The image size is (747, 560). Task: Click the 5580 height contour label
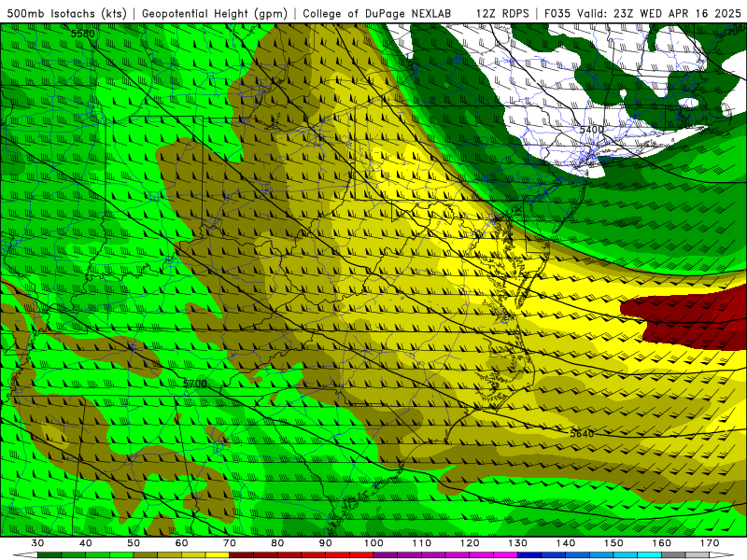83,34
